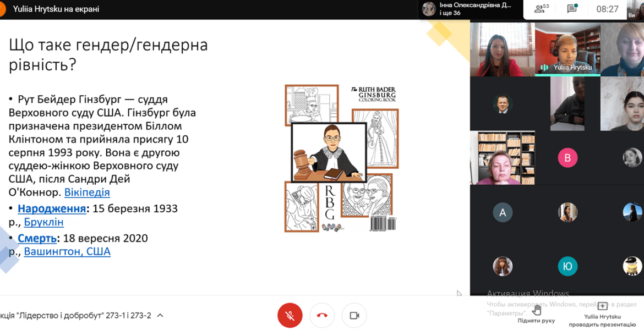Open the participants list showing 53 people
This screenshot has height=330, width=644.
point(541,9)
